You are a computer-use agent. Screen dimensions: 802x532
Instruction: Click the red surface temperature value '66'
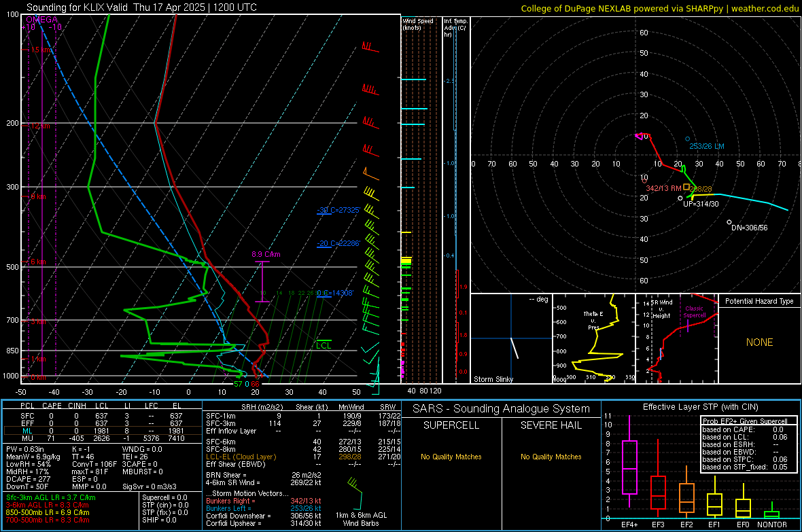coord(256,384)
